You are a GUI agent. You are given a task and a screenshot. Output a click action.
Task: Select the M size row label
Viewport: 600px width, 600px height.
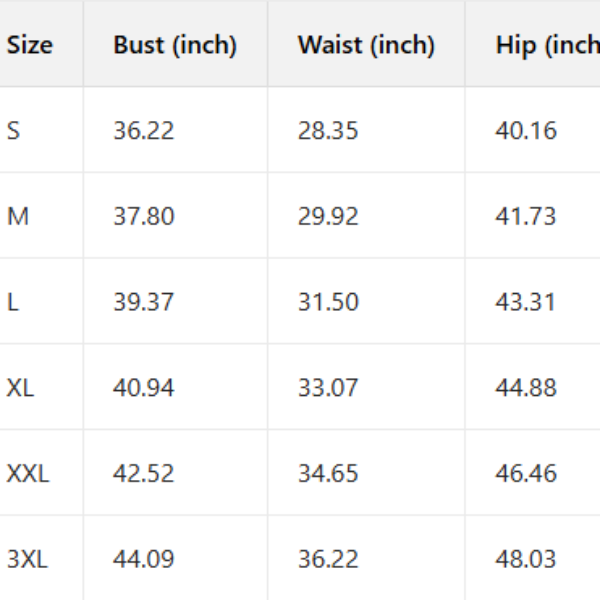18,217
